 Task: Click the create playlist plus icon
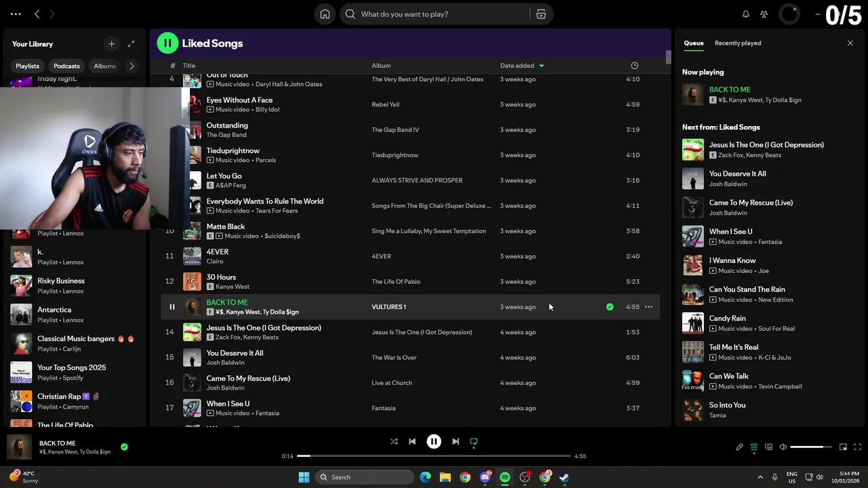pos(111,43)
